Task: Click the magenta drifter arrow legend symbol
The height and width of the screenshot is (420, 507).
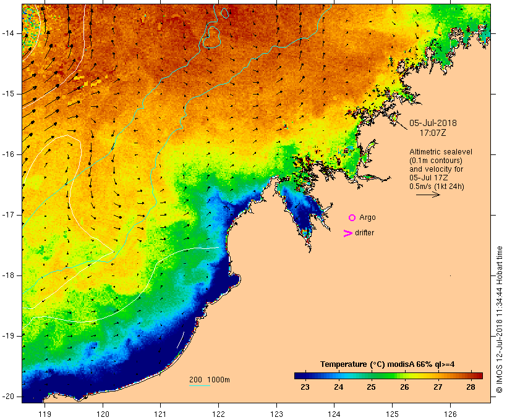Action: pos(348,233)
